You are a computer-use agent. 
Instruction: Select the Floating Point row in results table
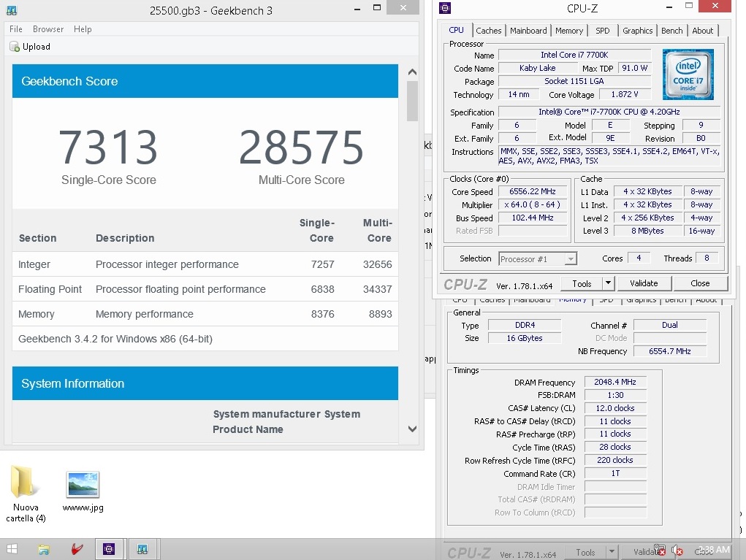[205, 289]
